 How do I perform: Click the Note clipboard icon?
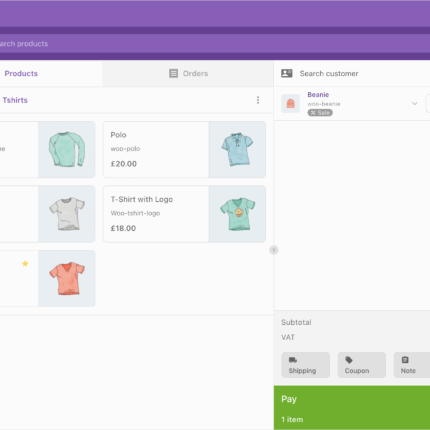click(405, 360)
